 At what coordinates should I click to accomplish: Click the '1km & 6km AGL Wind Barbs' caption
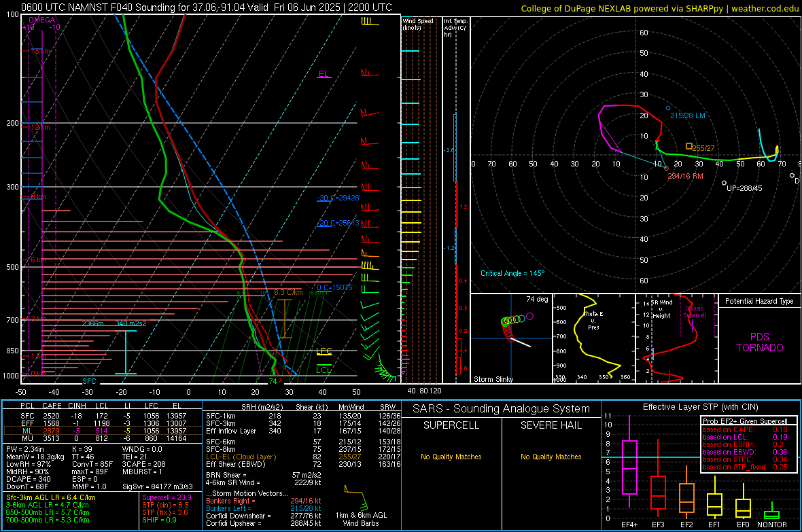coord(361,519)
